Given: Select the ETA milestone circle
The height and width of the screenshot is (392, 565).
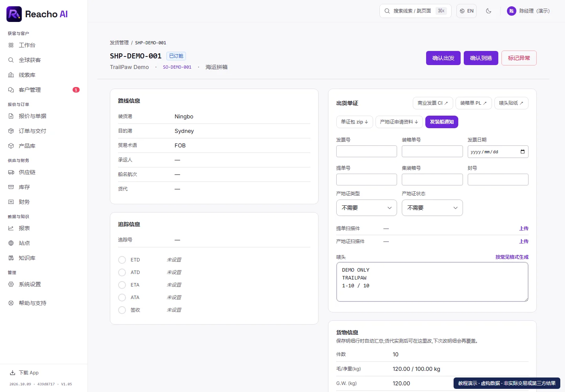Looking at the screenshot, I should pos(122,285).
